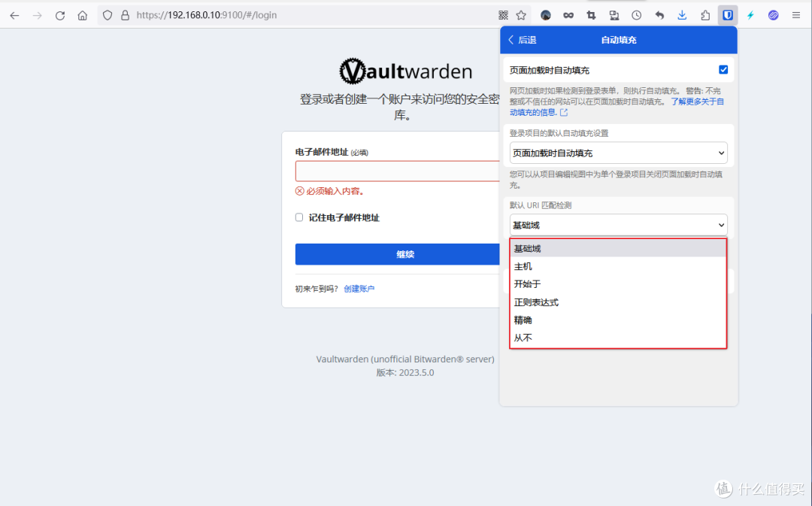The image size is (812, 506).
Task: Select 精确 in the URI match list
Action: point(524,320)
